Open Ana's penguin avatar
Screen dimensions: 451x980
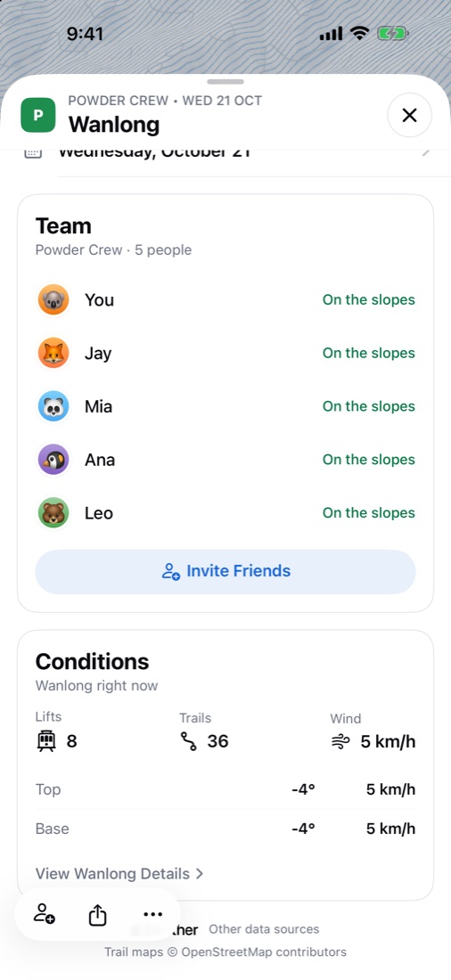point(53,460)
